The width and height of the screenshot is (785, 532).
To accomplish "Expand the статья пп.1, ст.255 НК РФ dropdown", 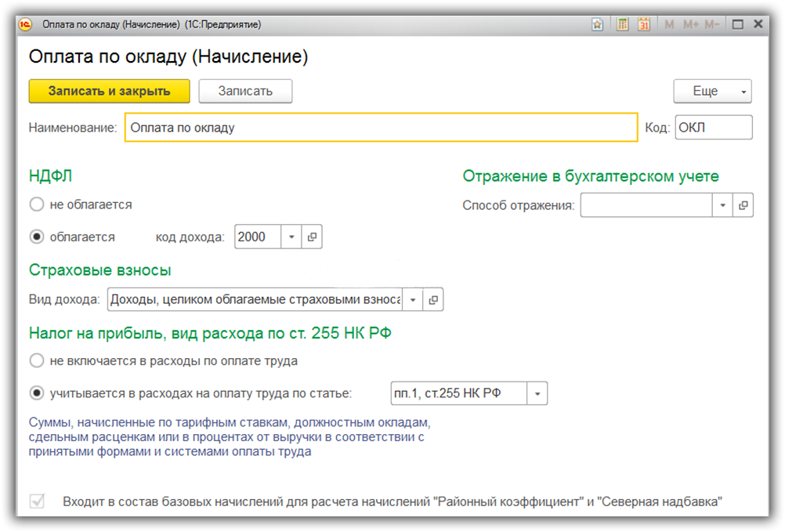I will [x=537, y=393].
